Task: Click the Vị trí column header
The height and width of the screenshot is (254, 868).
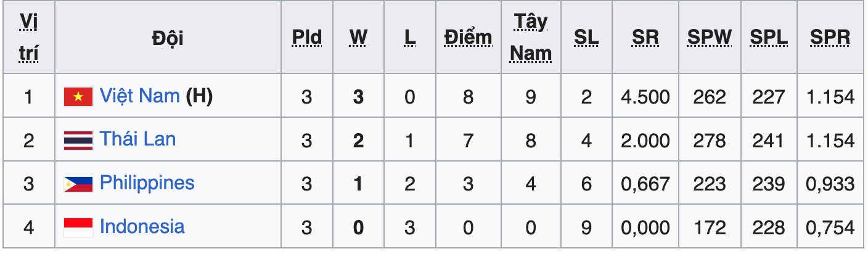Action: 28,38
